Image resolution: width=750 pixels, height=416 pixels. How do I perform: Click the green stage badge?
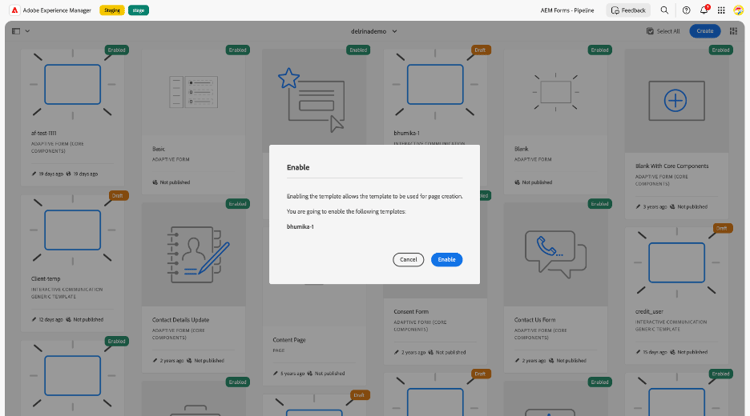pyautogui.click(x=138, y=10)
